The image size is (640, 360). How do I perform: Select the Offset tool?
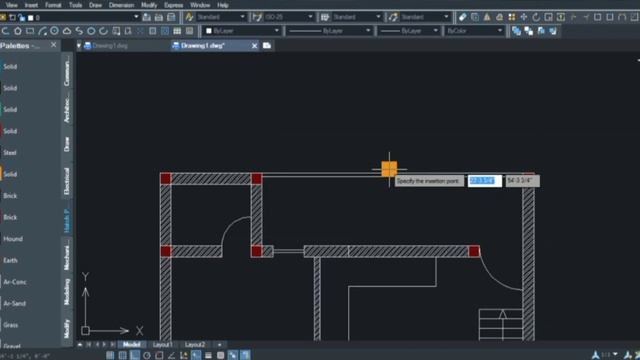click(499, 17)
